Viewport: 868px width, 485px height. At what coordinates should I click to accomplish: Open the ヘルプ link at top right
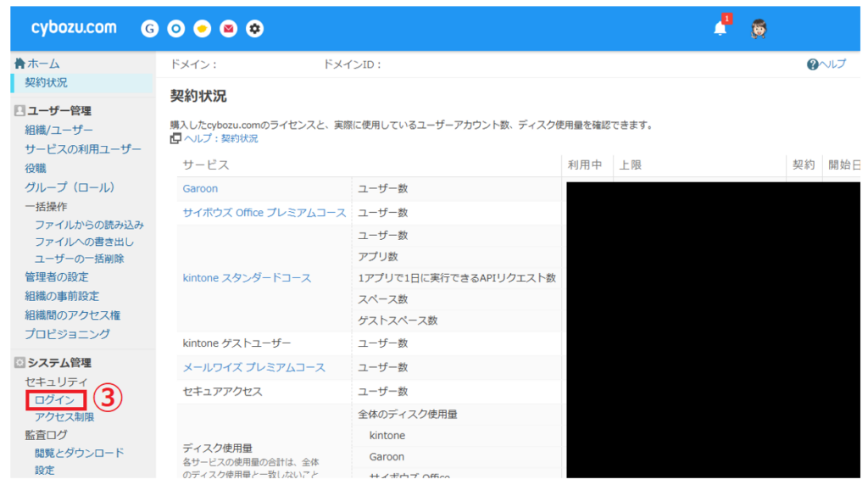pos(832,64)
